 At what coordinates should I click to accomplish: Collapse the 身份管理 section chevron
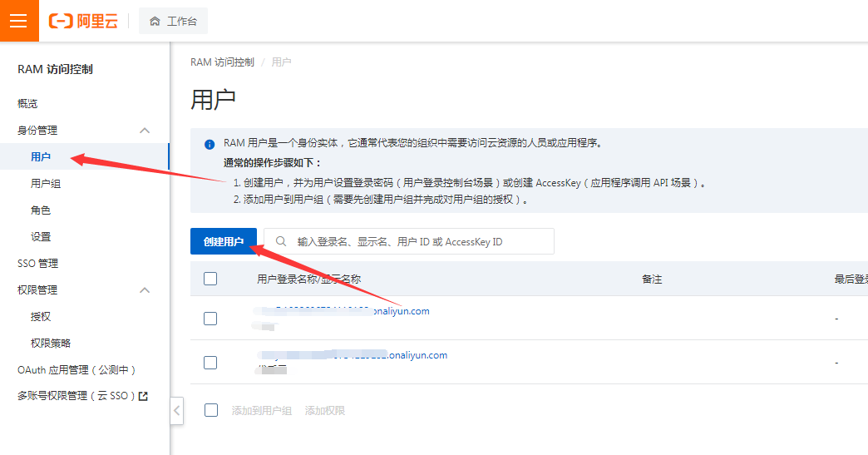(x=145, y=131)
